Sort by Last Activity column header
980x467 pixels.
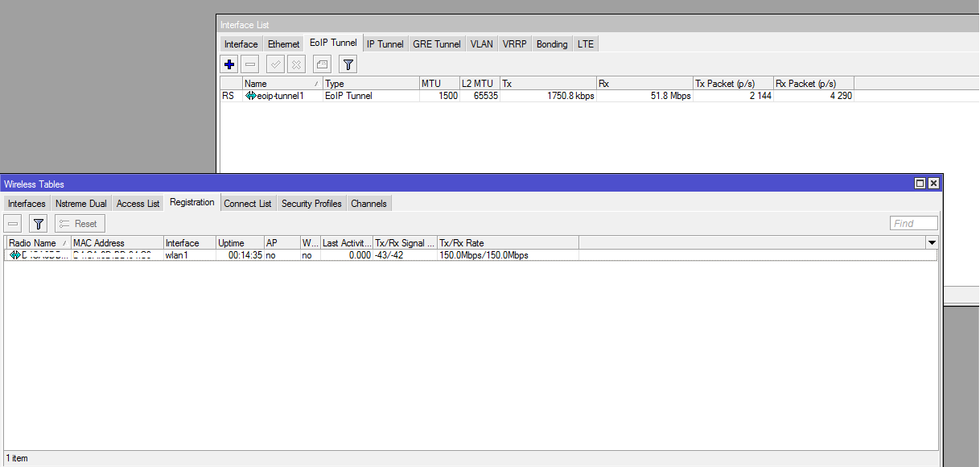tap(347, 243)
